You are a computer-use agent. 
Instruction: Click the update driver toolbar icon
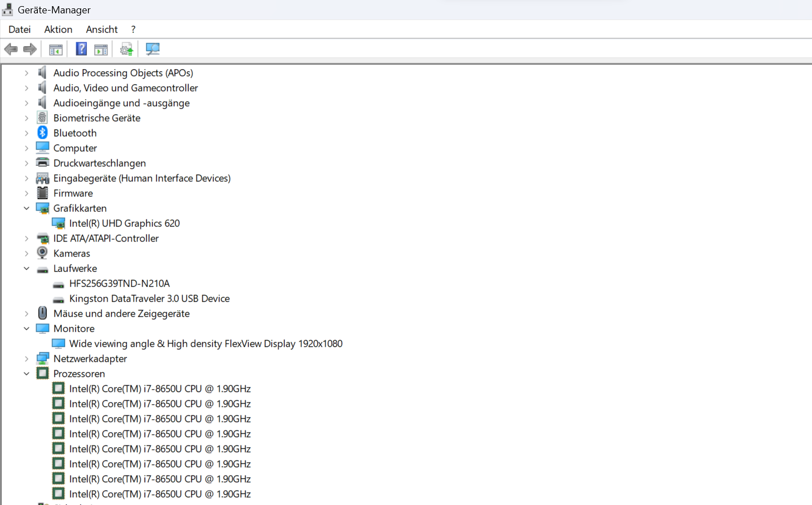127,49
